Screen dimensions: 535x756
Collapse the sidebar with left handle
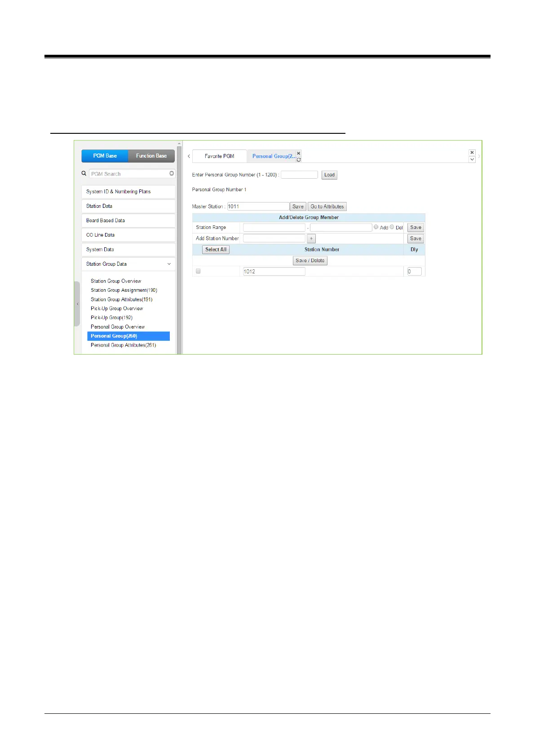click(x=77, y=304)
